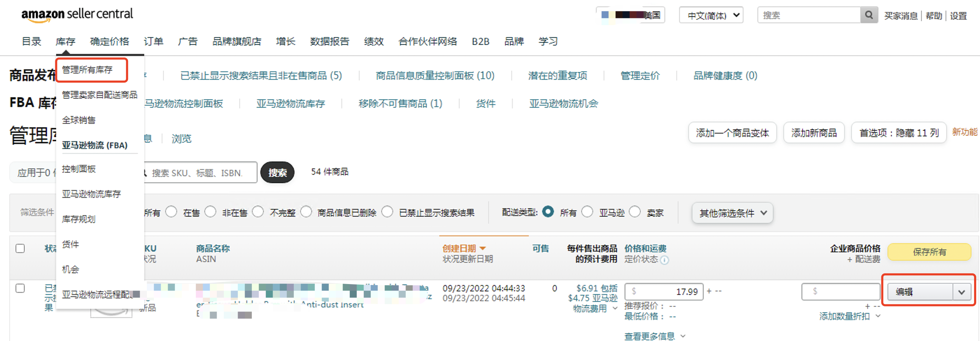Choose 管理所有库存 from the inventory menu

click(x=87, y=70)
